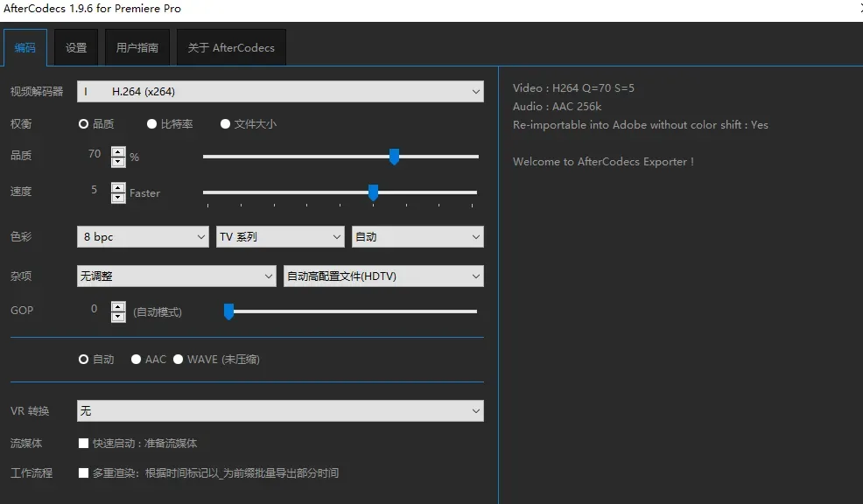The width and height of the screenshot is (863, 504).
Task: Click the 品质 slider handle
Action: 394,157
